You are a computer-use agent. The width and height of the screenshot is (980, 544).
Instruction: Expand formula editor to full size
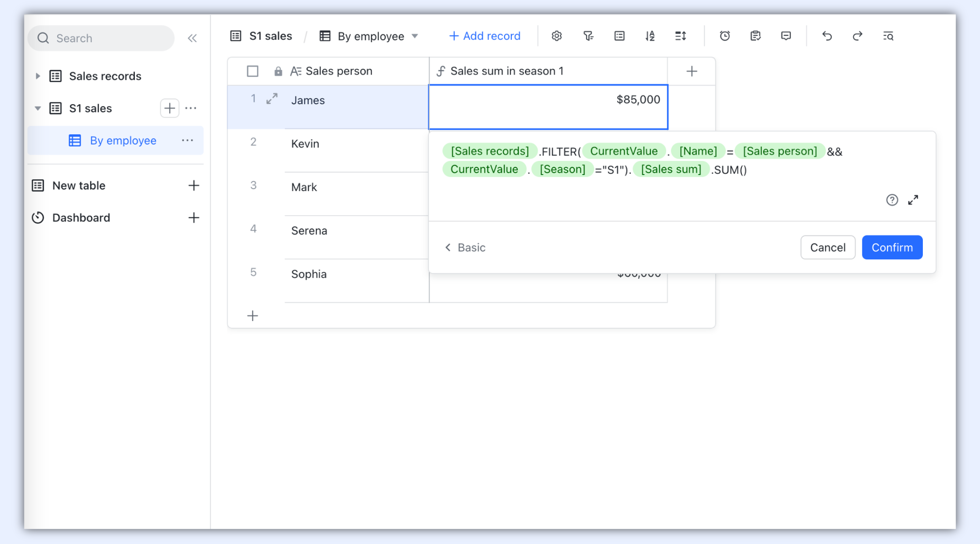[913, 200]
